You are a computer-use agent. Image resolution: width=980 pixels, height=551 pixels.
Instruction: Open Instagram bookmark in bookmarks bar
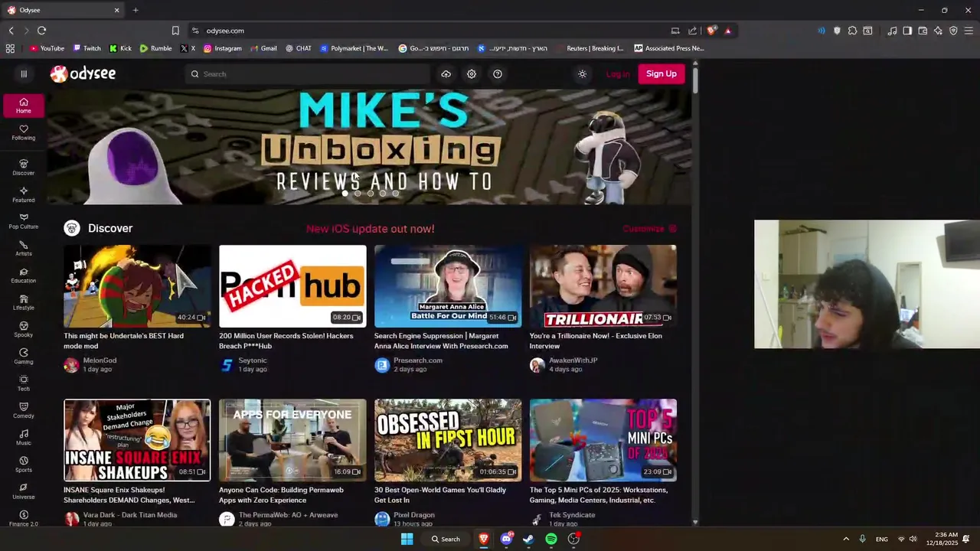(x=222, y=48)
